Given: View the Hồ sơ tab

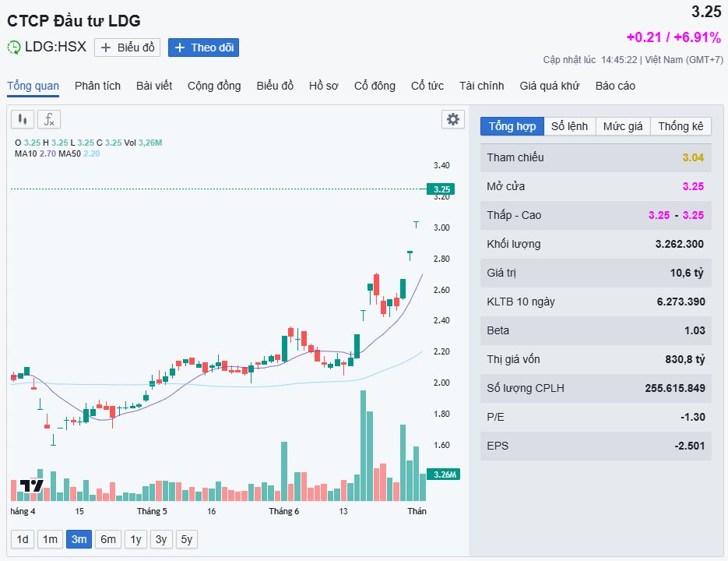Looking at the screenshot, I should 324,86.
